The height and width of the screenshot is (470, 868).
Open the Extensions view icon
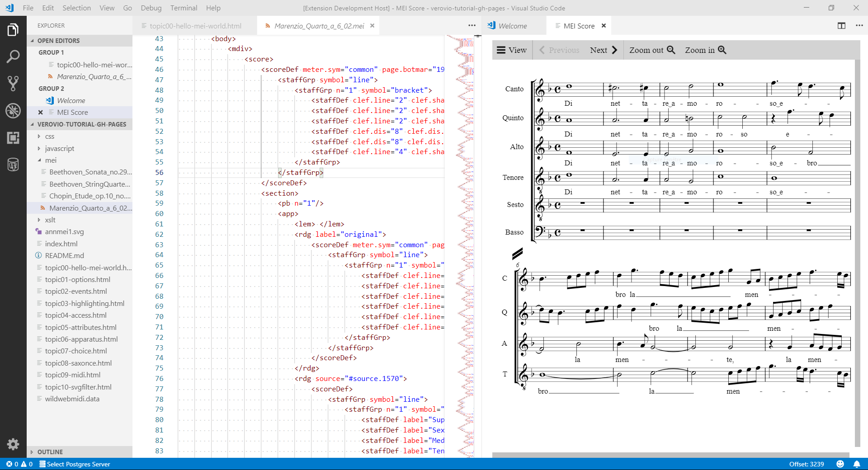point(13,138)
